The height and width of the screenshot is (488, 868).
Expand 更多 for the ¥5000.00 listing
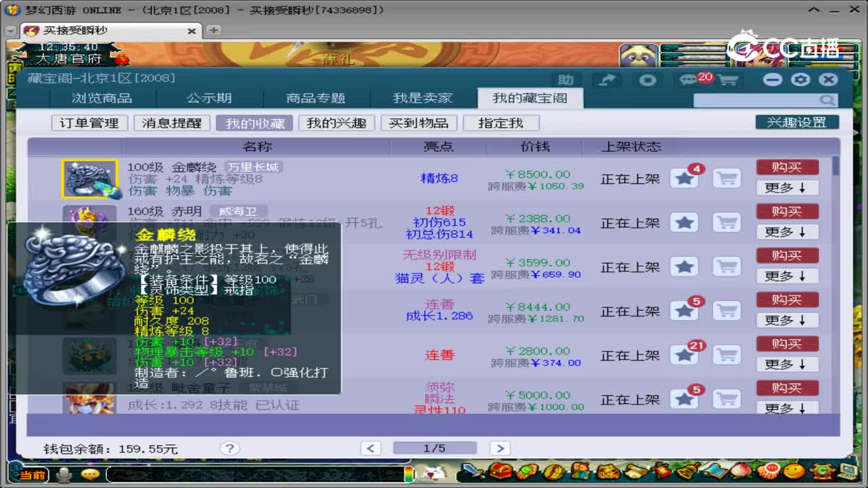(787, 408)
